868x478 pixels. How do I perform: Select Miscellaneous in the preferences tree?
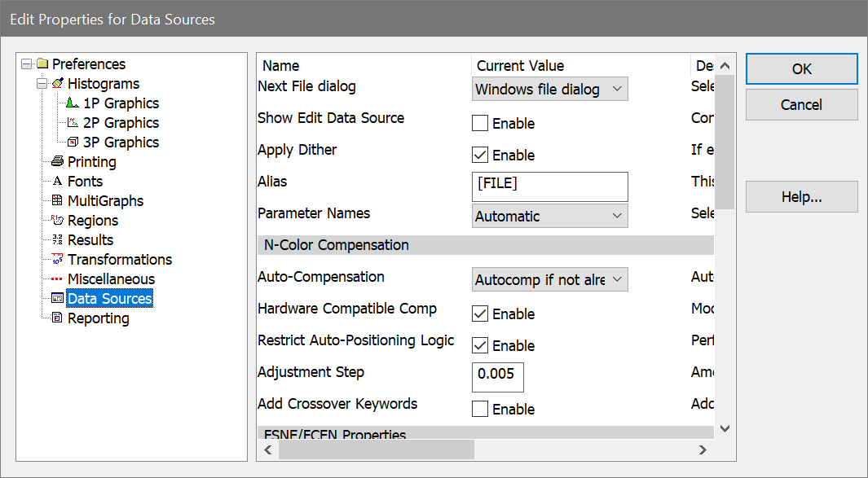(111, 279)
